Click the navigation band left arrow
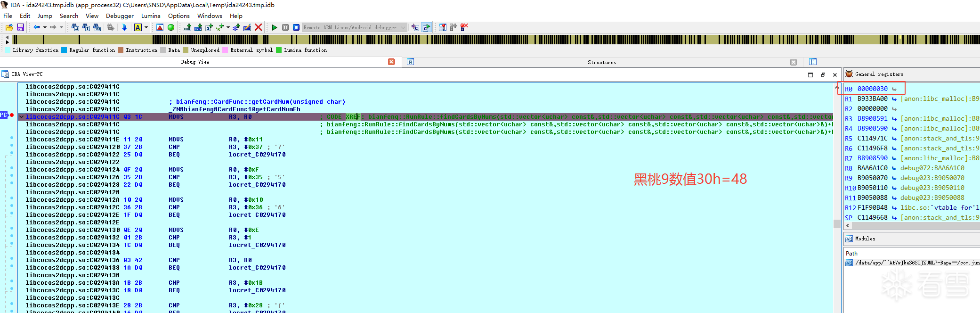This screenshot has height=313, width=980. pyautogui.click(x=7, y=36)
